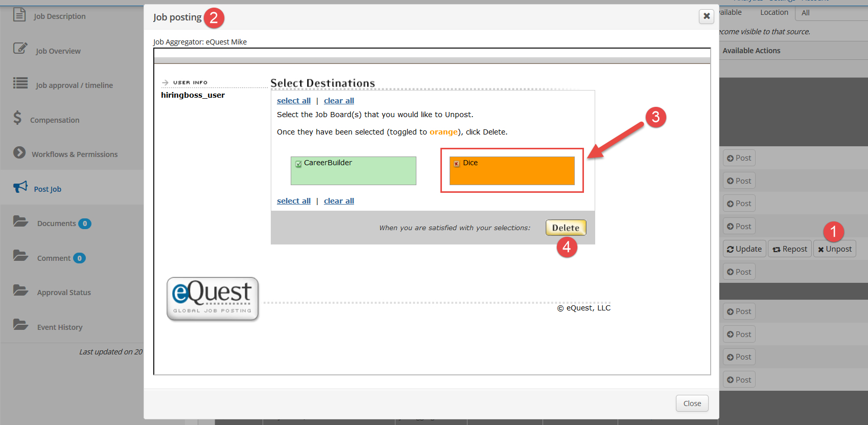Viewport: 868px width, 425px height.
Task: Click the Post button below the Update row
Action: 739,272
